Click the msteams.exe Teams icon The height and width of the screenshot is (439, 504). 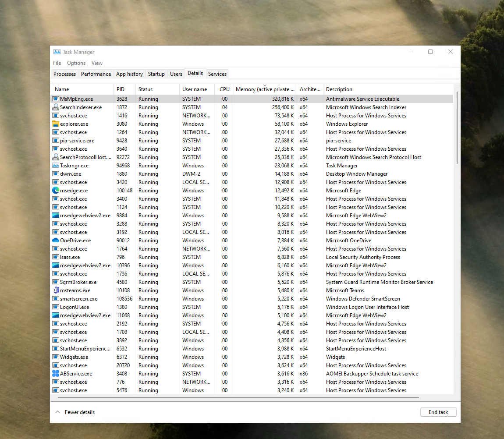pos(56,290)
